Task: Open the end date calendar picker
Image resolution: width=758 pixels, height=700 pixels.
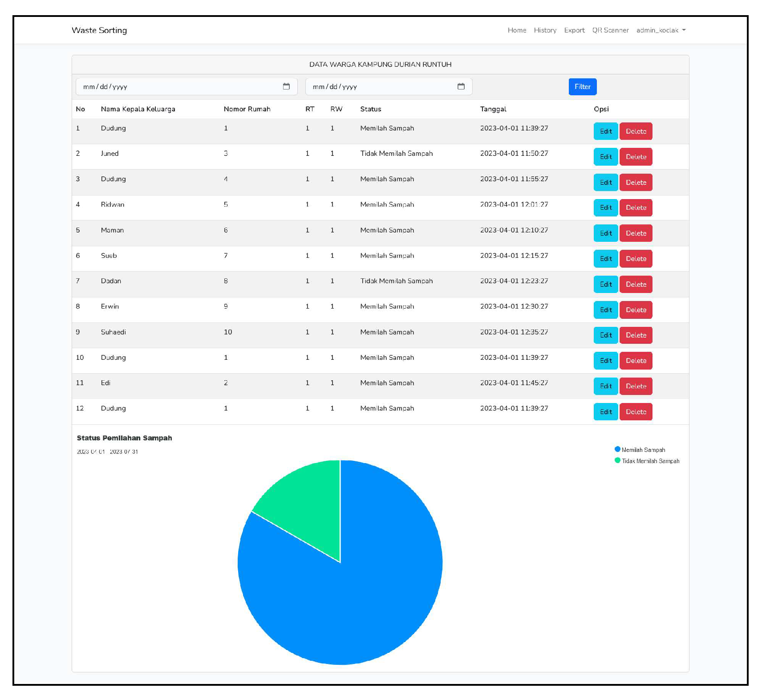Action: point(461,86)
